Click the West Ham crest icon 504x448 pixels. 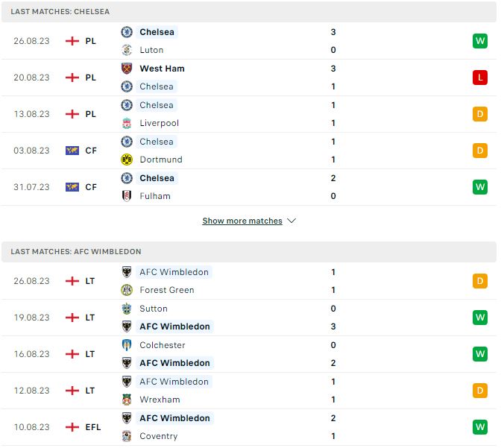click(x=127, y=69)
